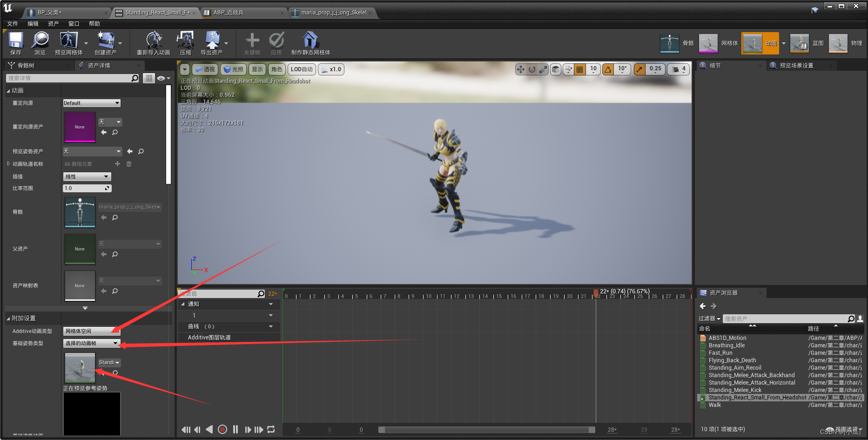Screen dimensions: 868x440
Task: Open Base Pose Type (选择的动画帧) dropdown
Action: point(92,343)
